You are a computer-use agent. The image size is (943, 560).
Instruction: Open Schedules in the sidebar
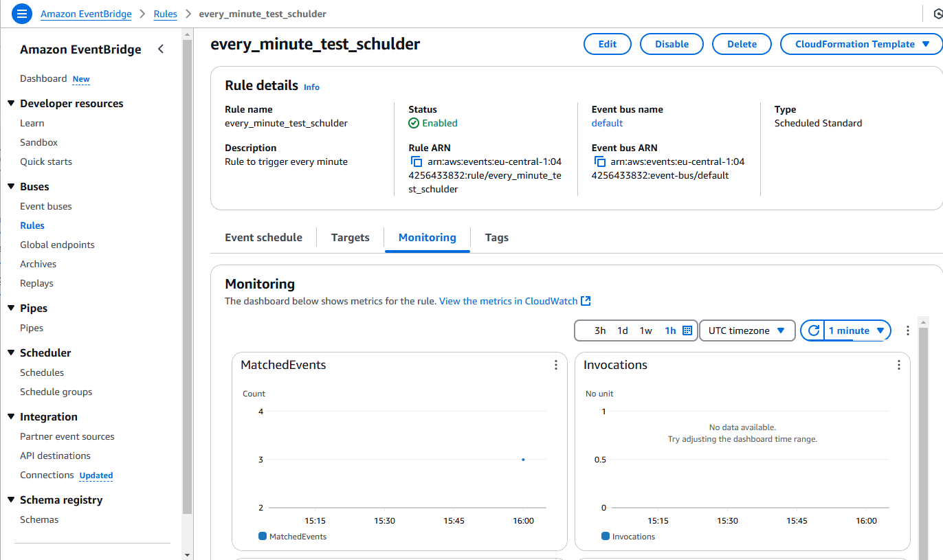click(x=42, y=372)
